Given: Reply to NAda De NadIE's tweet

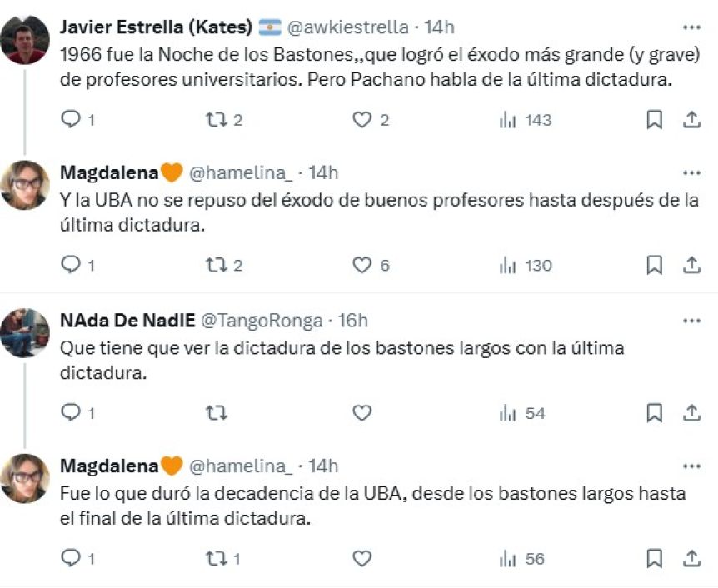Looking at the screenshot, I should click(72, 412).
